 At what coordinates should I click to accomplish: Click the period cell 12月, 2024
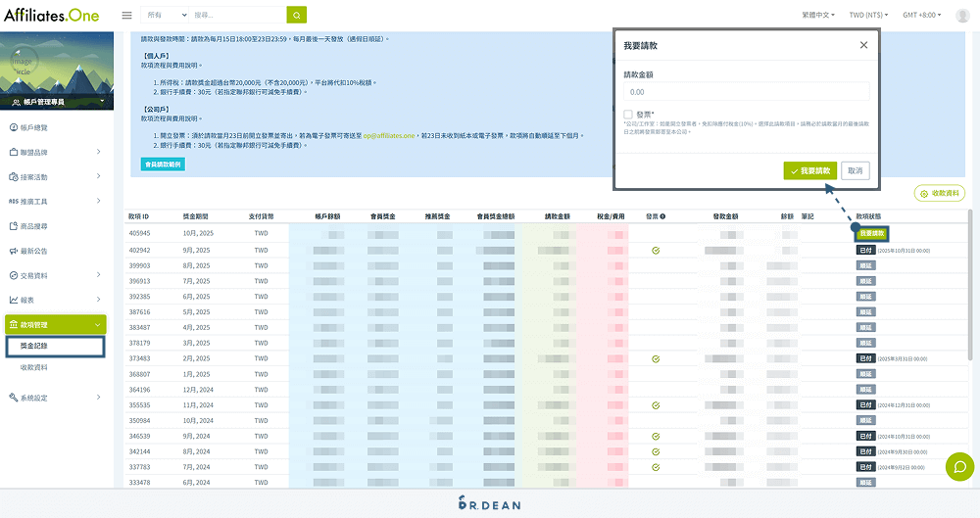pos(198,390)
